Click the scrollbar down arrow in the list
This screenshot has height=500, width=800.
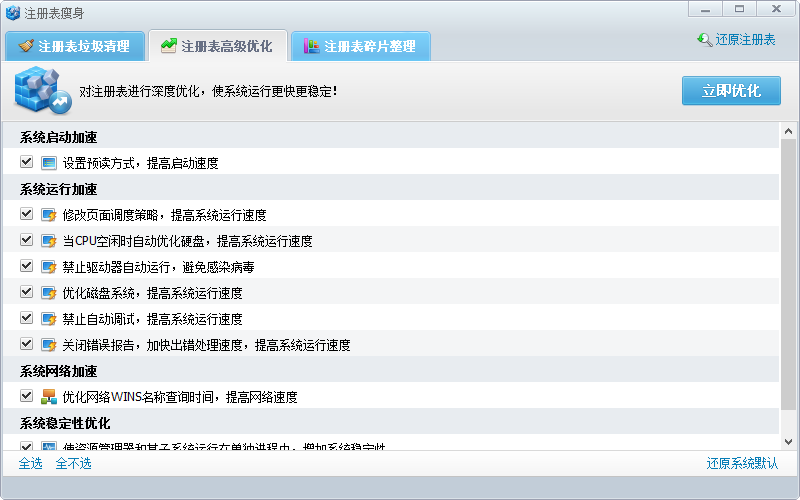tap(788, 441)
